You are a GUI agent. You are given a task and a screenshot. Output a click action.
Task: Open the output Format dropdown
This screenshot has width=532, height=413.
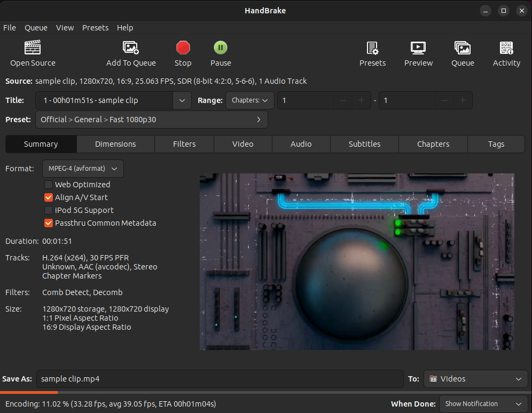(83, 169)
